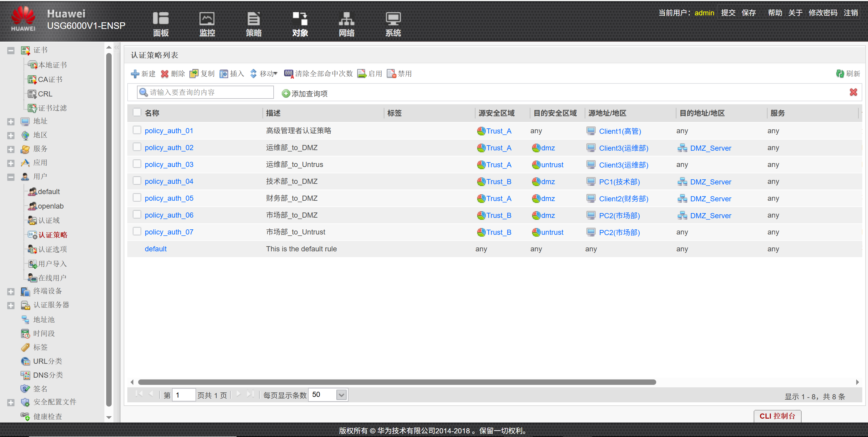Click the New (新建) plus icon

pyautogui.click(x=135, y=74)
